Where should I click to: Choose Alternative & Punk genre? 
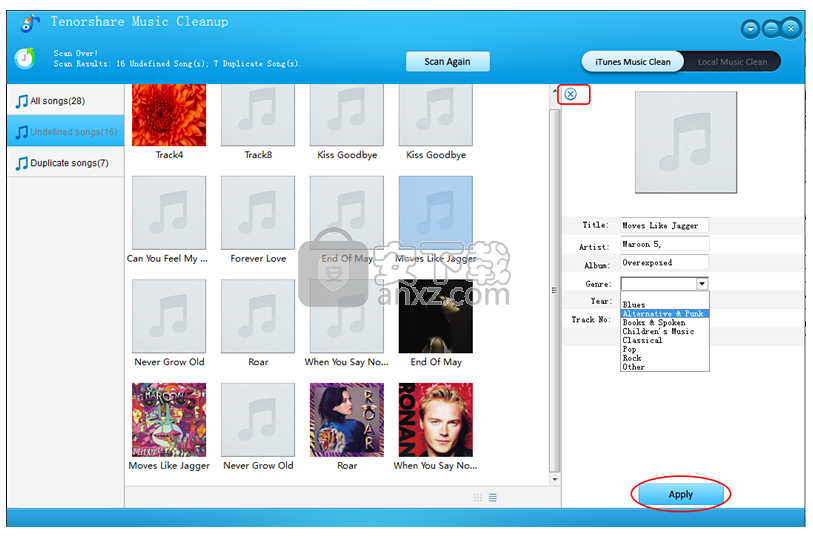[x=665, y=314]
